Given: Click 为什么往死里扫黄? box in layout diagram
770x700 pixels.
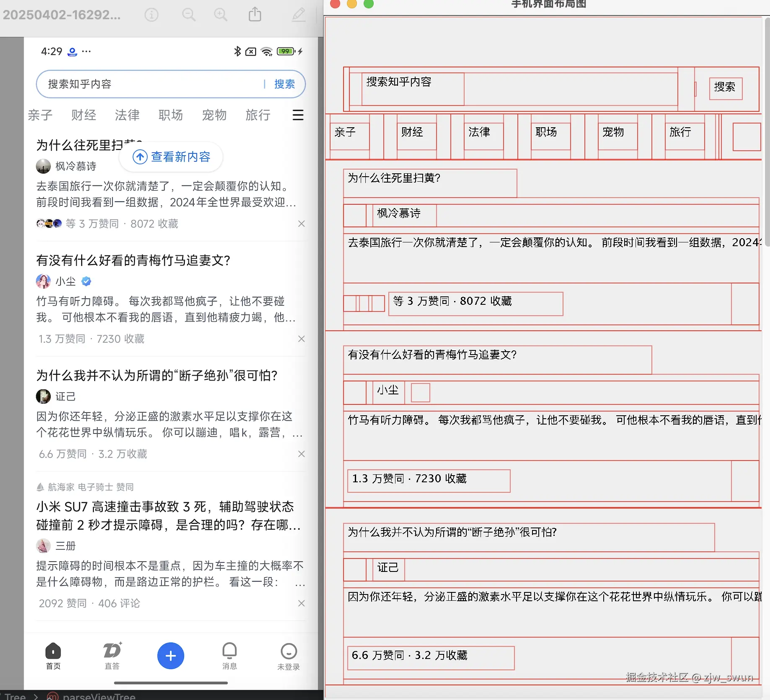Looking at the screenshot, I should tap(430, 183).
